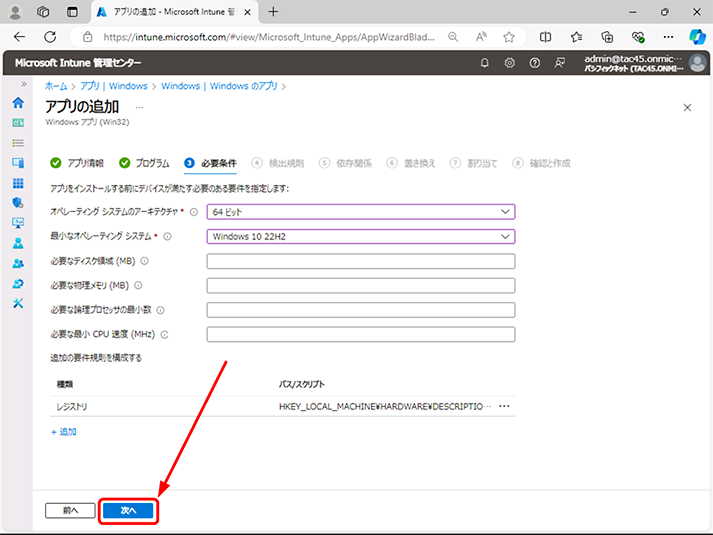The width and height of the screenshot is (713, 535).
Task: Click the アプリ | Windows breadcrumb link
Action: [114, 86]
